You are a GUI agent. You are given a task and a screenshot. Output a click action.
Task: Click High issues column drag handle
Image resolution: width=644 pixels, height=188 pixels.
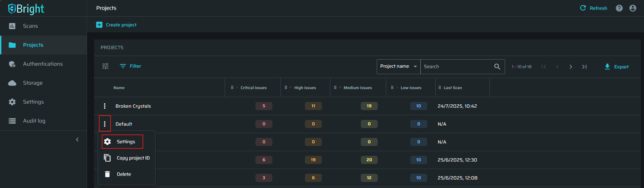[286, 87]
